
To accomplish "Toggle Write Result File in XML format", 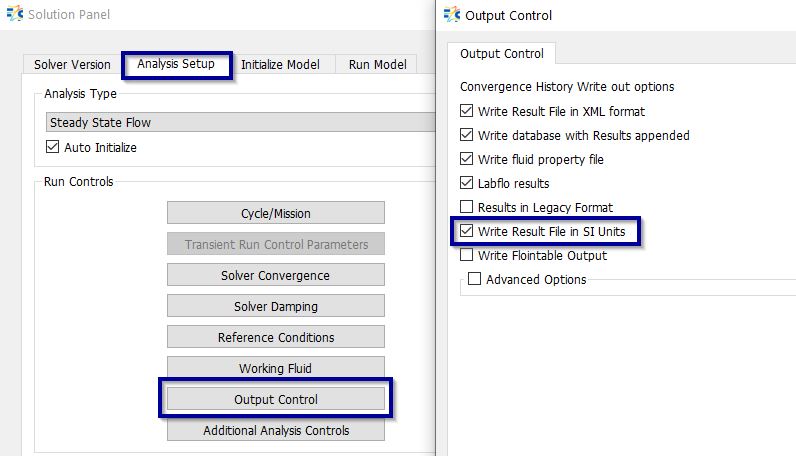I will pos(467,112).
